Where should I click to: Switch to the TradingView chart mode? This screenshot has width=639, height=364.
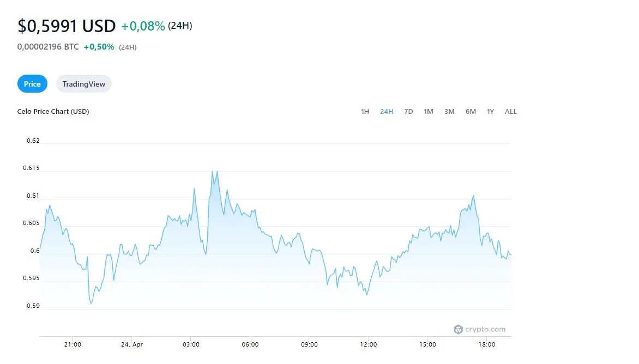(83, 84)
